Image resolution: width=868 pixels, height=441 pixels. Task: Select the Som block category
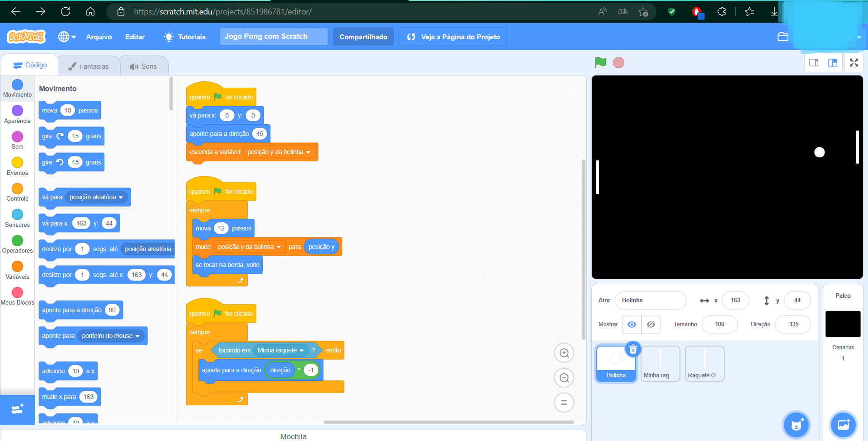(x=17, y=141)
